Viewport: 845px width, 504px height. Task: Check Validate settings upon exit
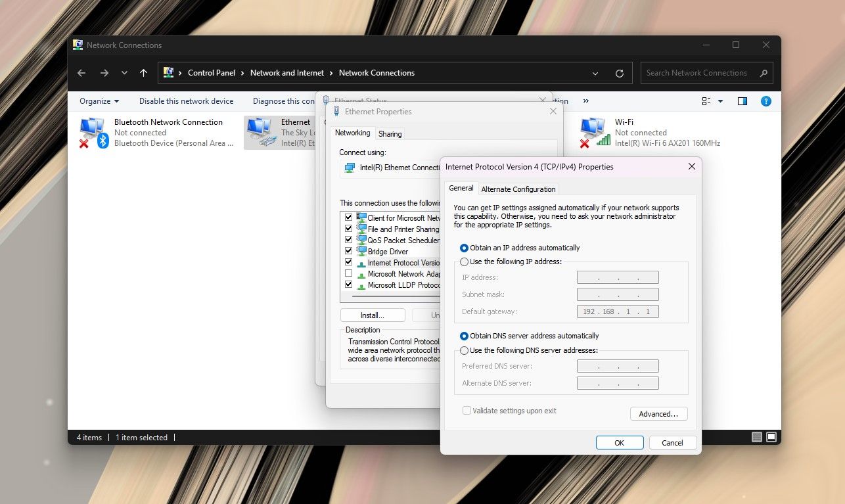467,410
